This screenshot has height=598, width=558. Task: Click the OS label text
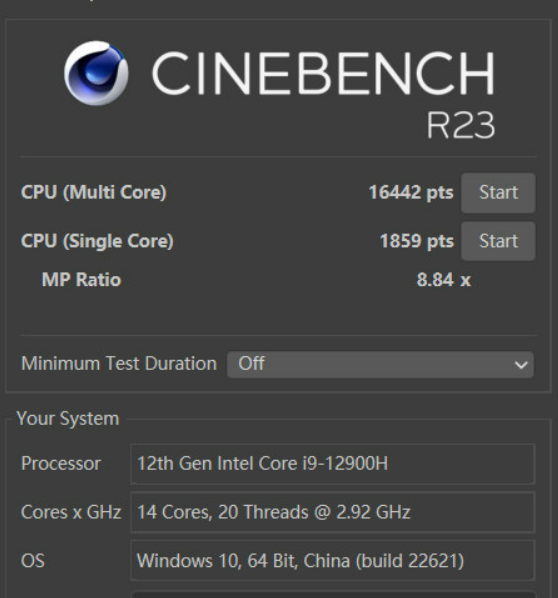33,561
